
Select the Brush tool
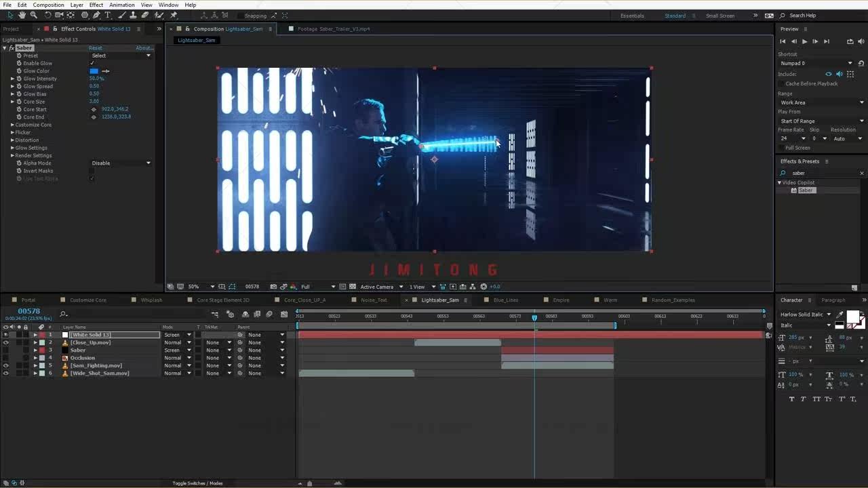pyautogui.click(x=123, y=15)
